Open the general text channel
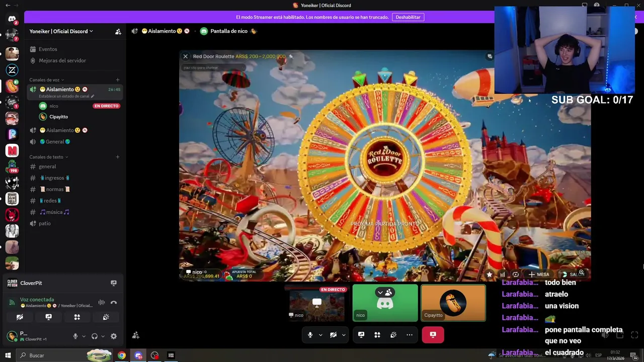The height and width of the screenshot is (362, 644). tap(74, 166)
